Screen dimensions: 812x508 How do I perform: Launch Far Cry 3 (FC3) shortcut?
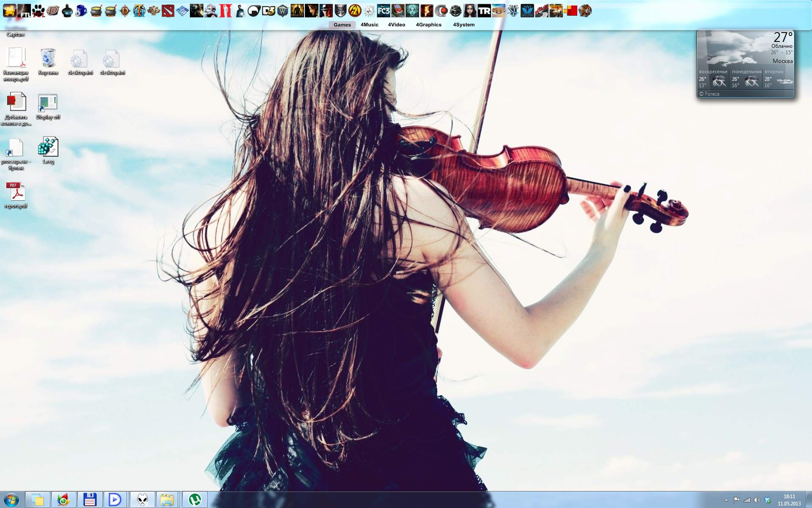[384, 11]
